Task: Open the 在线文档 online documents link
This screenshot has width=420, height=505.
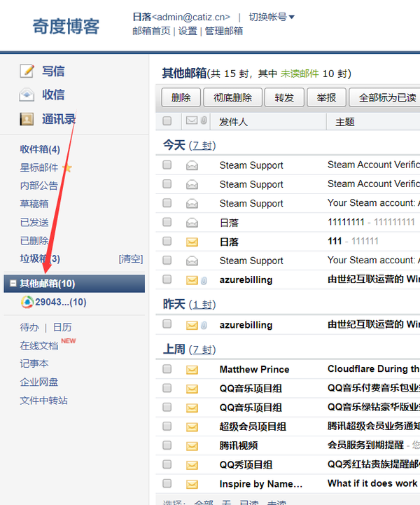Action: [x=39, y=346]
